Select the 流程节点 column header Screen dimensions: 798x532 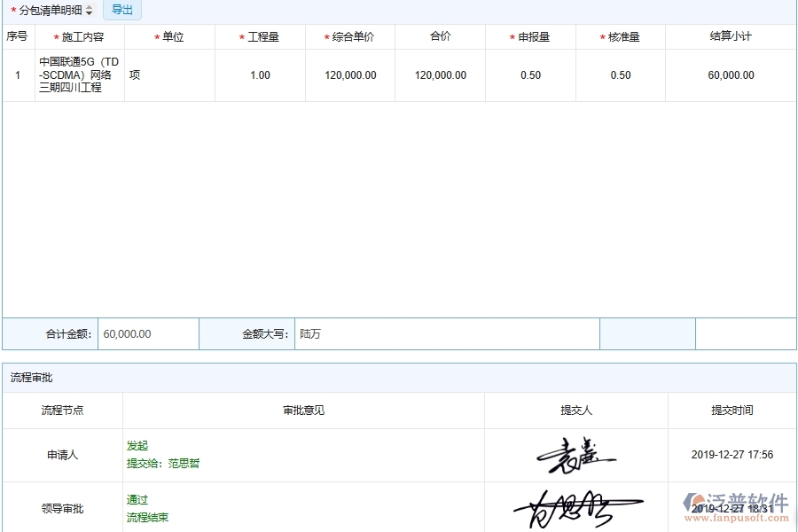(x=62, y=410)
